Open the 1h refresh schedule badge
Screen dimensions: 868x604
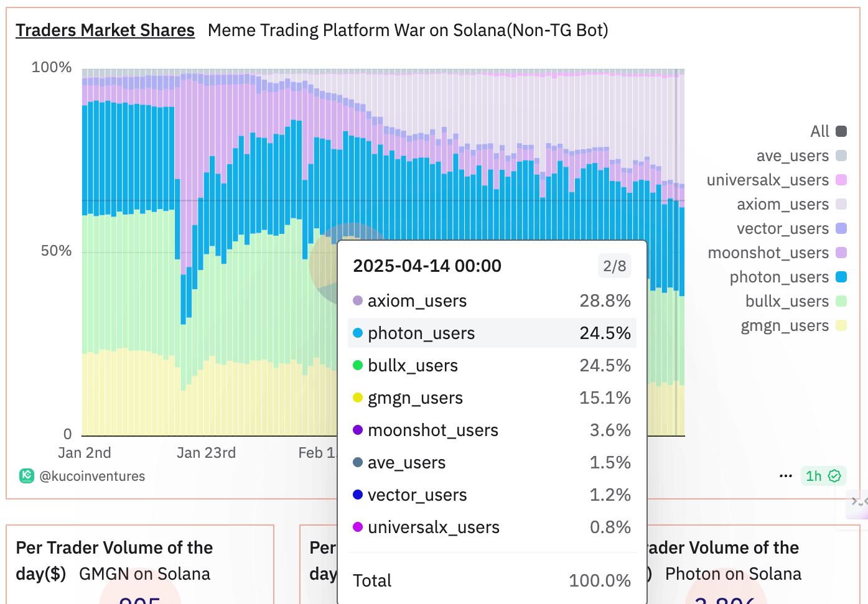tap(814, 476)
